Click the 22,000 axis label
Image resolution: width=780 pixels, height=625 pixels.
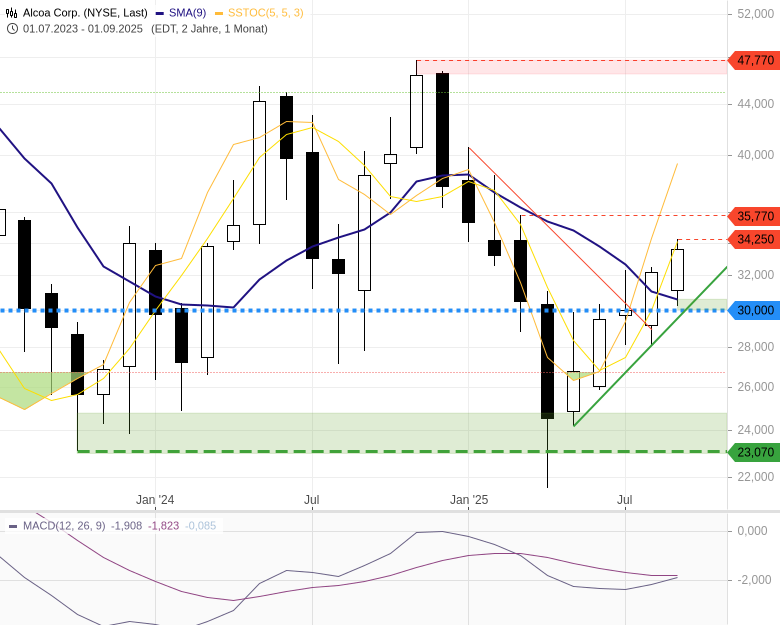(x=756, y=477)
